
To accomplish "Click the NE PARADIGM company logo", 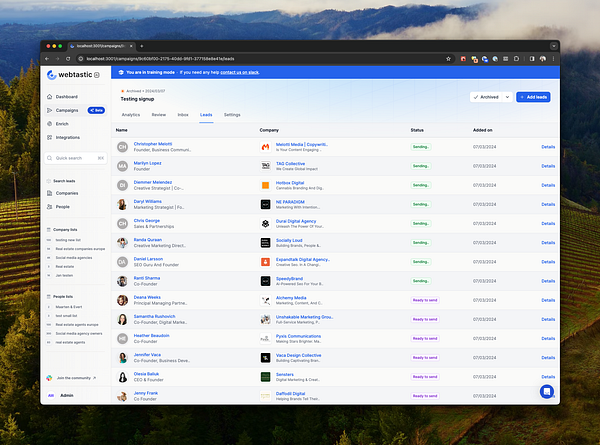I will pos(265,204).
